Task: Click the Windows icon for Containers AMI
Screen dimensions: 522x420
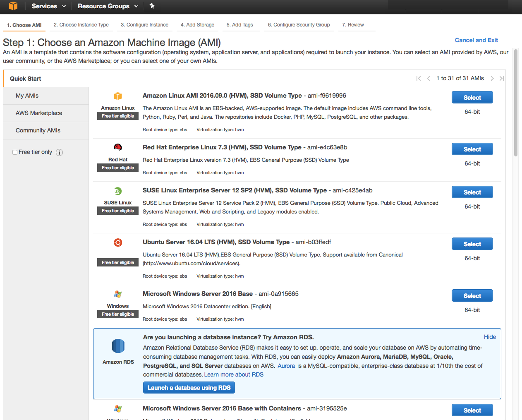Action: coord(118,409)
